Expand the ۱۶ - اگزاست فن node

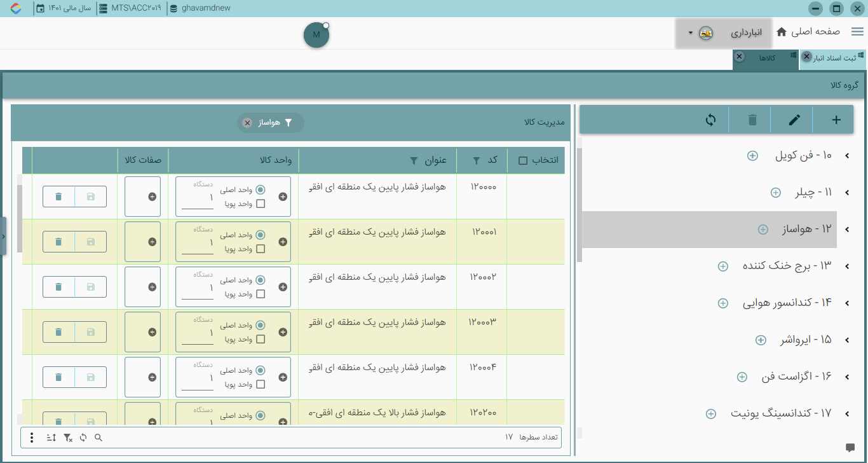847,377
